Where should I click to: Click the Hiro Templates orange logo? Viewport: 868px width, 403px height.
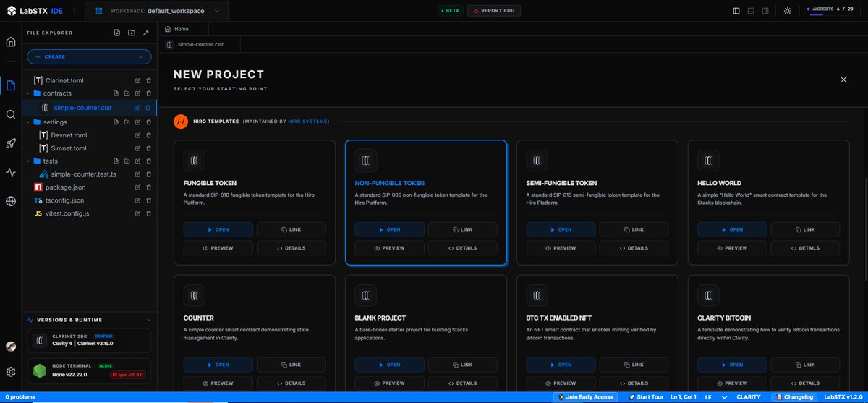(181, 122)
